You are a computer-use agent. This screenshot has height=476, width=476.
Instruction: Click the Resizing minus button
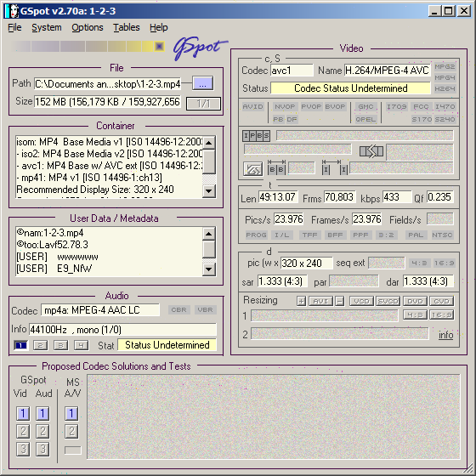(x=340, y=301)
